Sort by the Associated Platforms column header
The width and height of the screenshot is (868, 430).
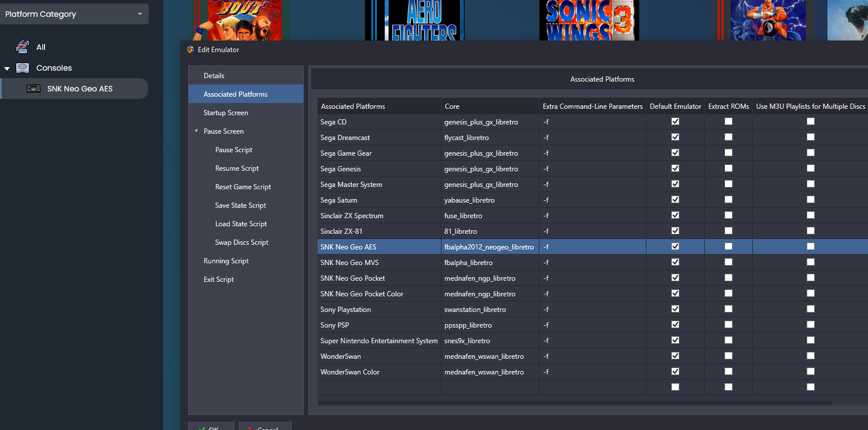pyautogui.click(x=379, y=106)
